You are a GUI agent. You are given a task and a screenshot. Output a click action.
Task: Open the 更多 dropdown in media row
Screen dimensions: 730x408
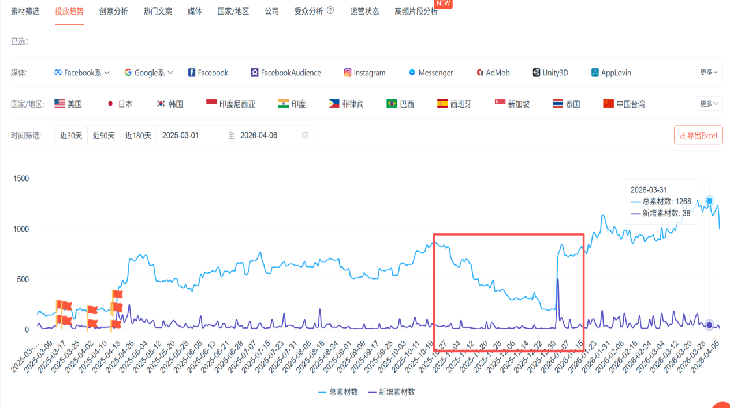[x=708, y=72]
